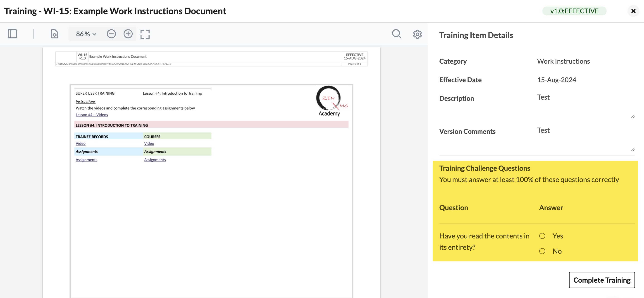Enter full screen viewer mode

[x=145, y=34]
